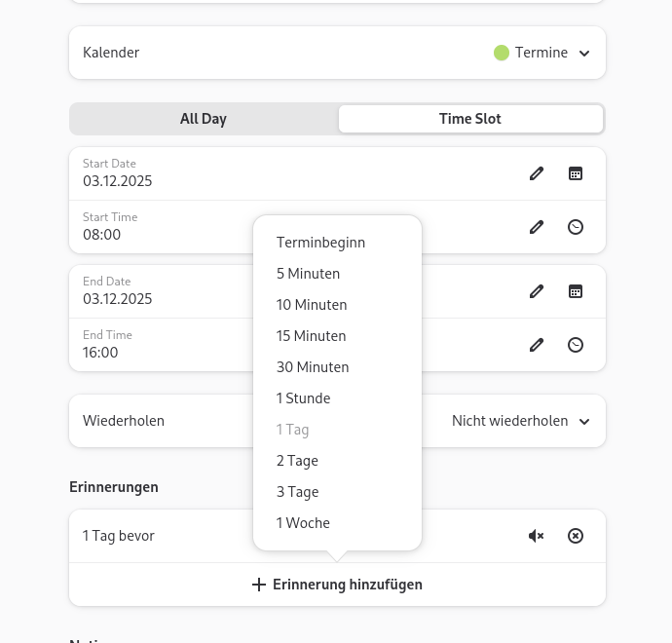
Task: Remove the 1 Tag bevor reminder
Action: pos(576,536)
